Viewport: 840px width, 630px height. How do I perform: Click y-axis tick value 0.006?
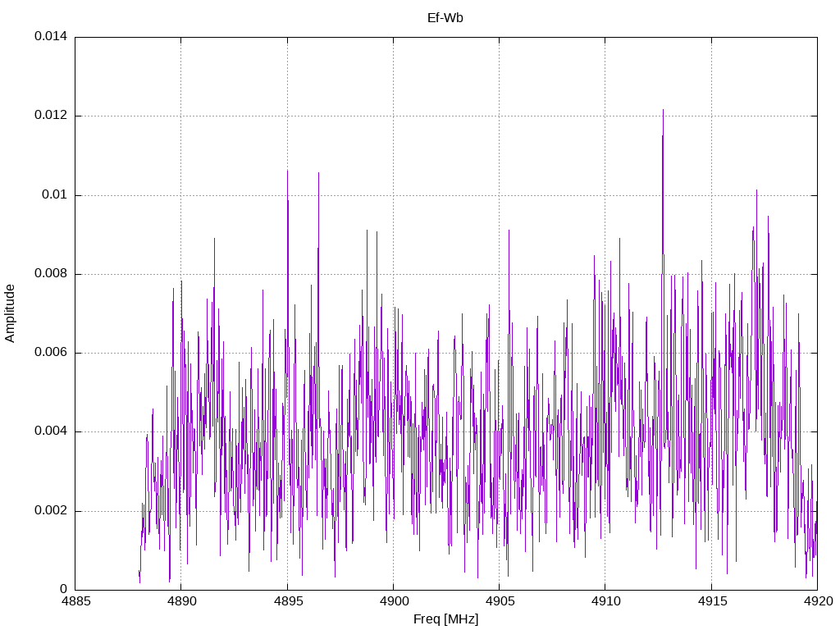[x=51, y=353]
